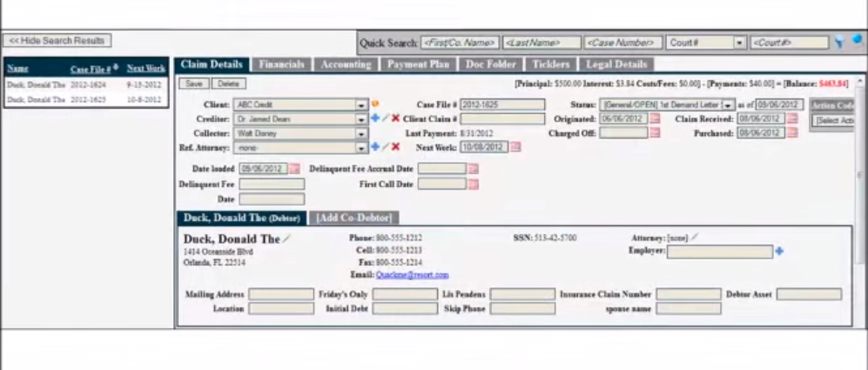Edit debtor name with pencil beside Duck, Donald The
This screenshot has width=868, height=370.
coord(286,239)
